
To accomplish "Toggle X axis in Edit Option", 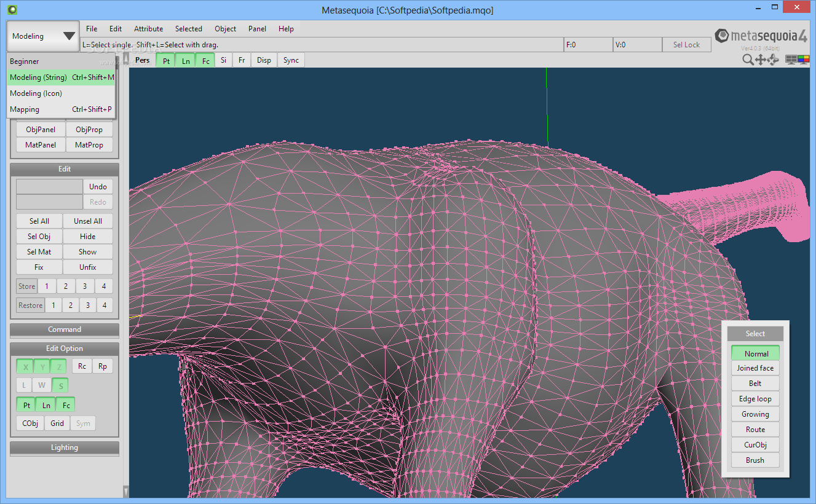I will (x=25, y=367).
